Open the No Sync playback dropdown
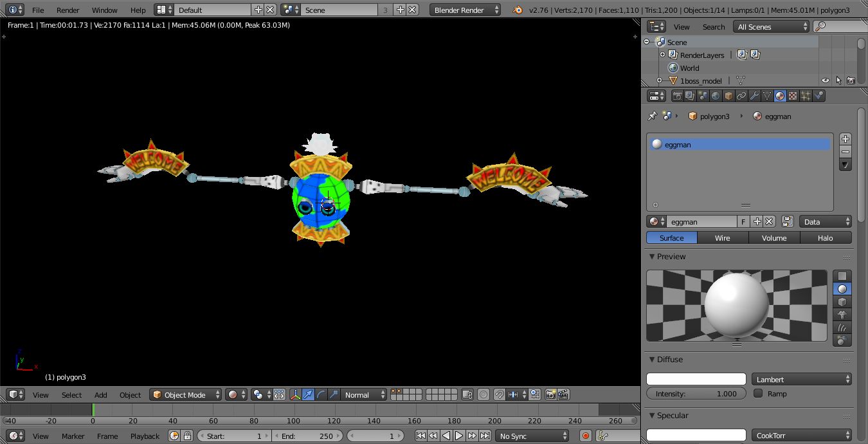The width and height of the screenshot is (868, 444). point(532,436)
